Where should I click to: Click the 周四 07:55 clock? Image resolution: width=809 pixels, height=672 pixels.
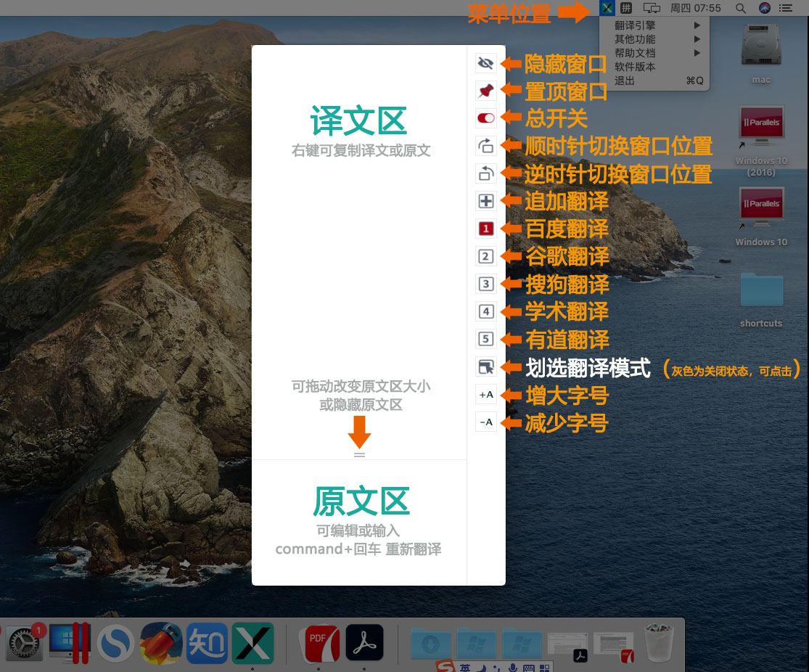tap(695, 8)
